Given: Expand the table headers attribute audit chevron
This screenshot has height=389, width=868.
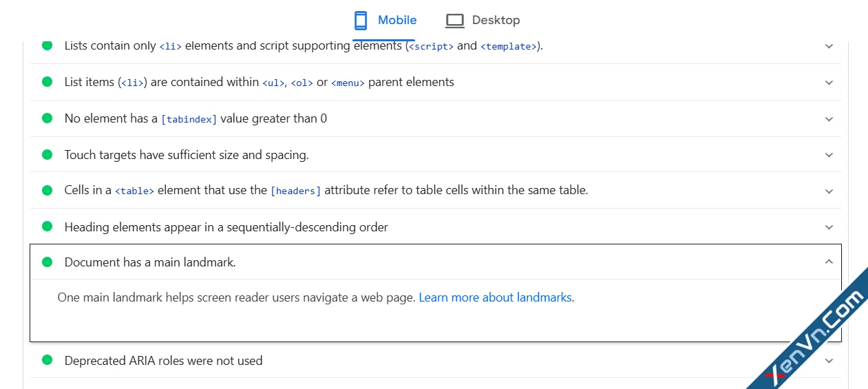Looking at the screenshot, I should click(829, 191).
